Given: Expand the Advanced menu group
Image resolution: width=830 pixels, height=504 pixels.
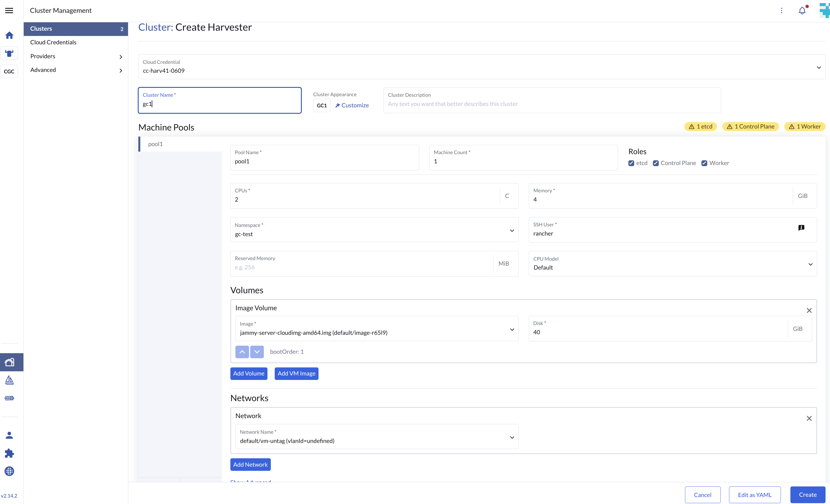Looking at the screenshot, I should (x=76, y=70).
